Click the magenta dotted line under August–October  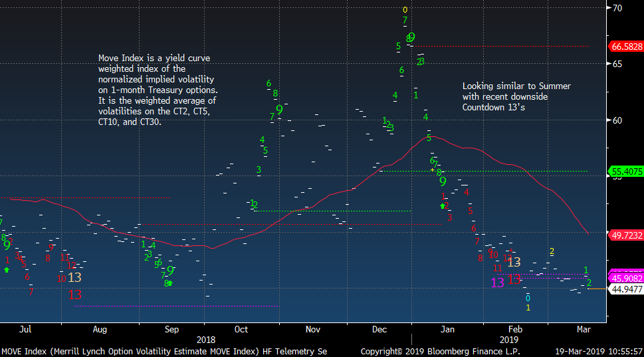click(177, 306)
